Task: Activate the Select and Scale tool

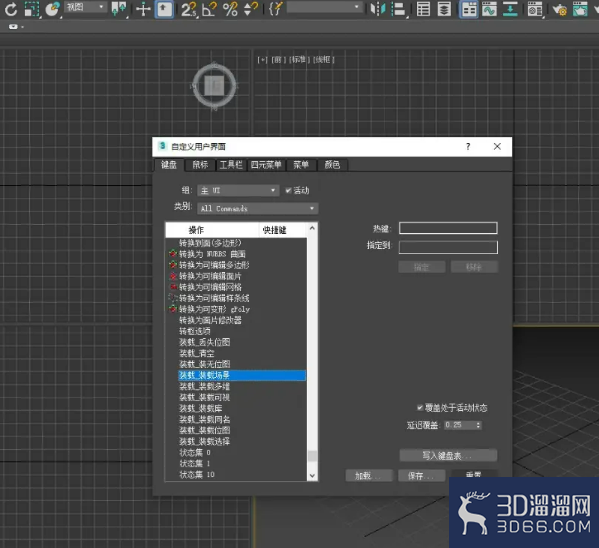Action: click(x=32, y=9)
